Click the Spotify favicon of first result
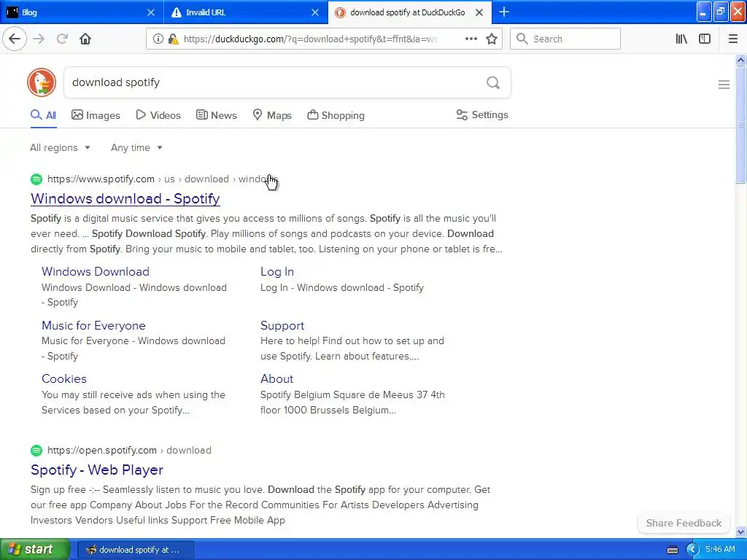 (x=36, y=179)
